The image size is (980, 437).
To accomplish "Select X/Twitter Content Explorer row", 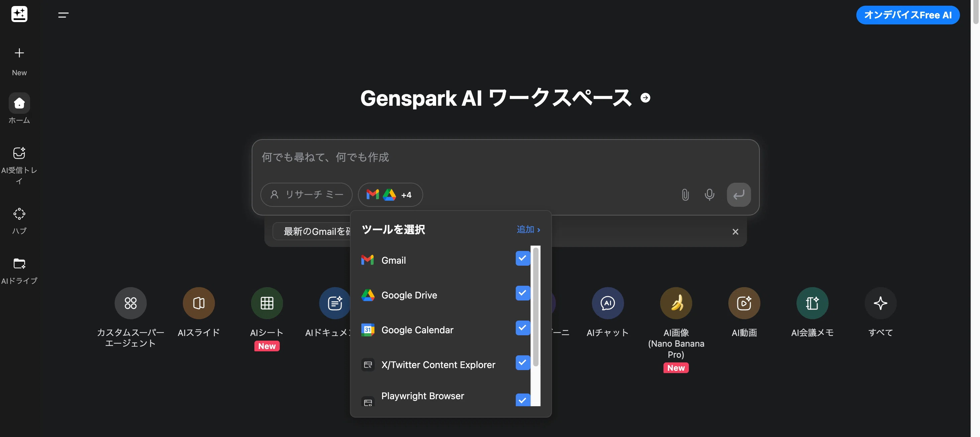I will [x=445, y=365].
